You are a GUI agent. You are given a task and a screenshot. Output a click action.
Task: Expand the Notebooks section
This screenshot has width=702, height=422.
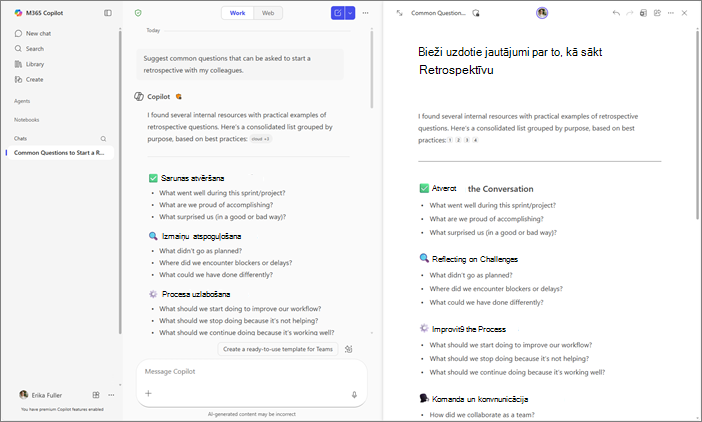(26, 120)
